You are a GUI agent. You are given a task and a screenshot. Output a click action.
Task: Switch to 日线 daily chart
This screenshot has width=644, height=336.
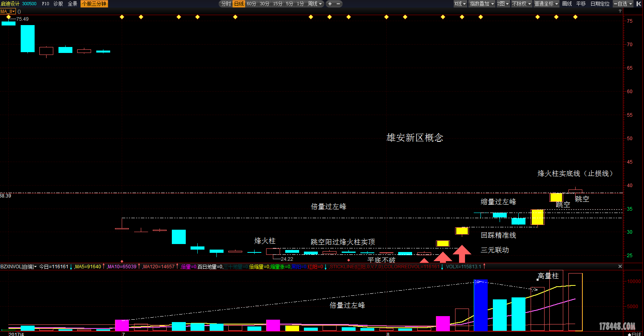click(x=239, y=4)
